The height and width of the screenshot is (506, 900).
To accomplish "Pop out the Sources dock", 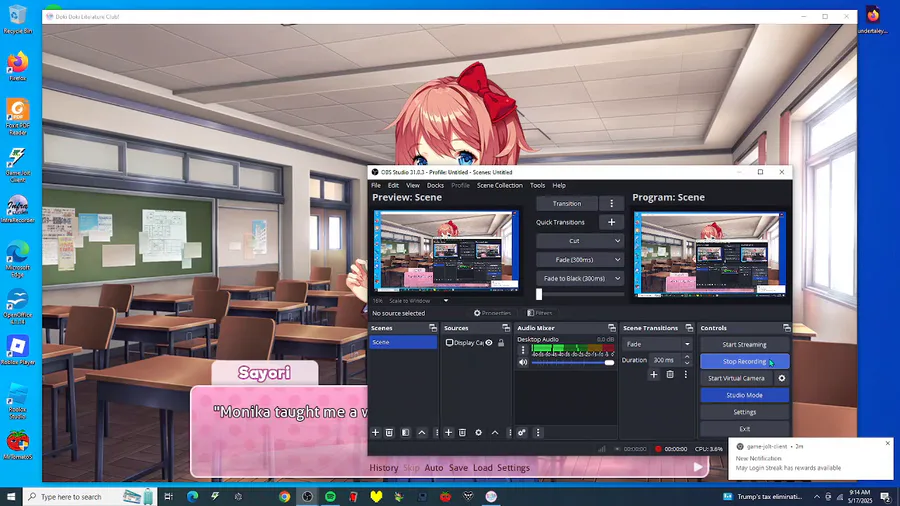I will pos(506,328).
